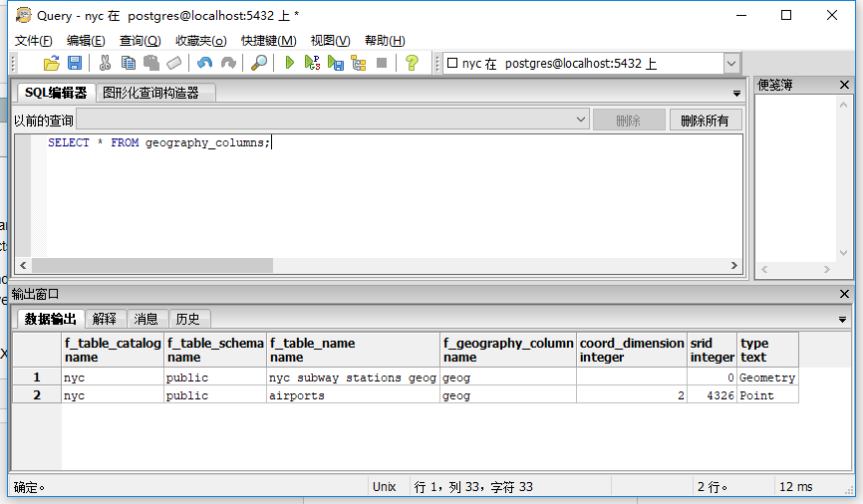
Task: Expand the 以前的查询 previous queries dropdown
Action: point(581,120)
